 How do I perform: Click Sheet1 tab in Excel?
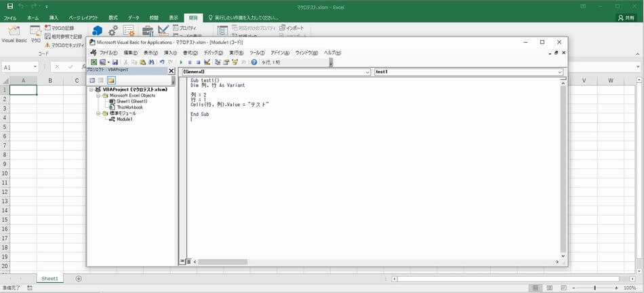[x=50, y=279]
